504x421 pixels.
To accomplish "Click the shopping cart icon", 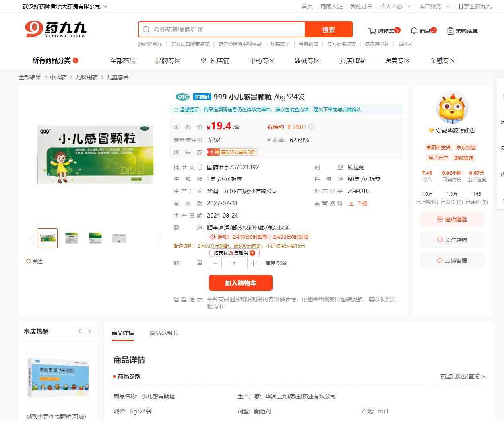I will point(372,31).
